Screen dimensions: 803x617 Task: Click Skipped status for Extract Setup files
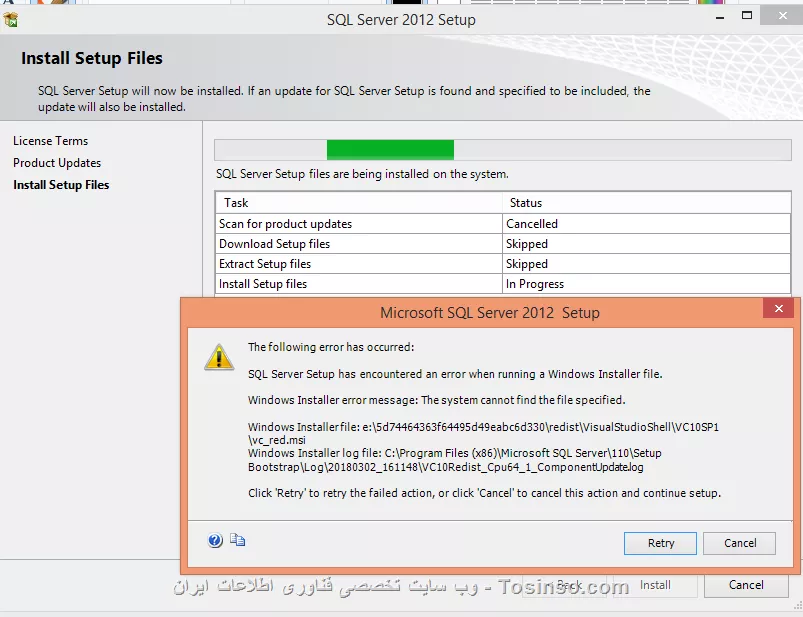647,264
